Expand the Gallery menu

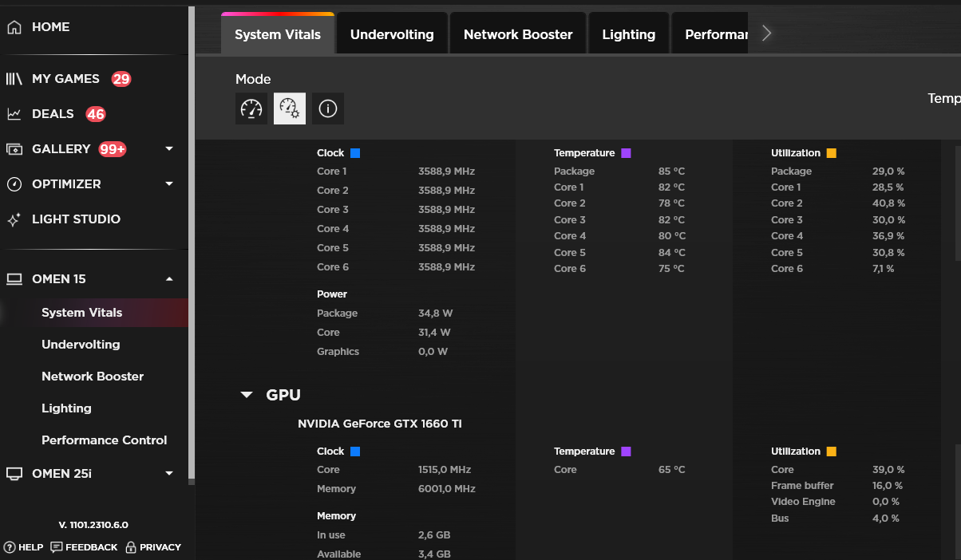tap(169, 149)
